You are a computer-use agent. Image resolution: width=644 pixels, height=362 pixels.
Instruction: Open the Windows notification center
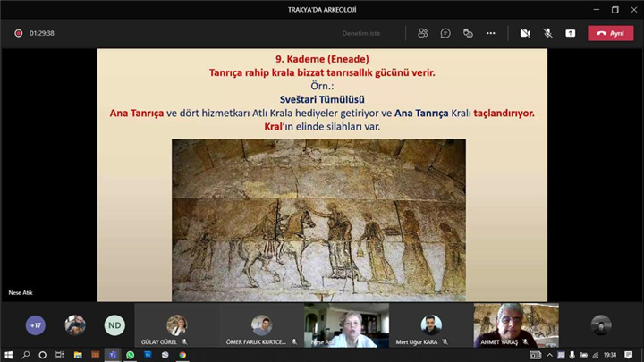629,355
